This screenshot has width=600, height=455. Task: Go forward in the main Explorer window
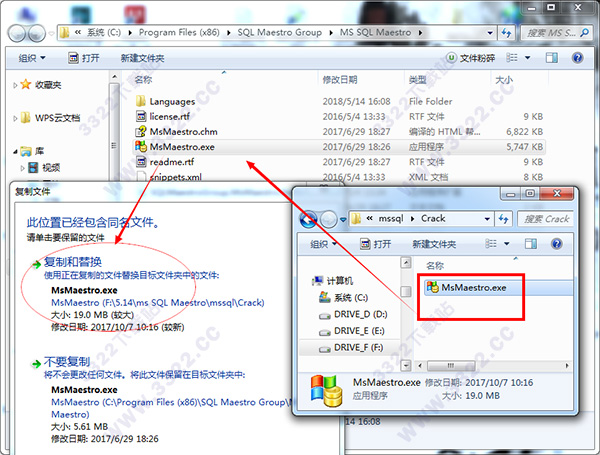37,33
